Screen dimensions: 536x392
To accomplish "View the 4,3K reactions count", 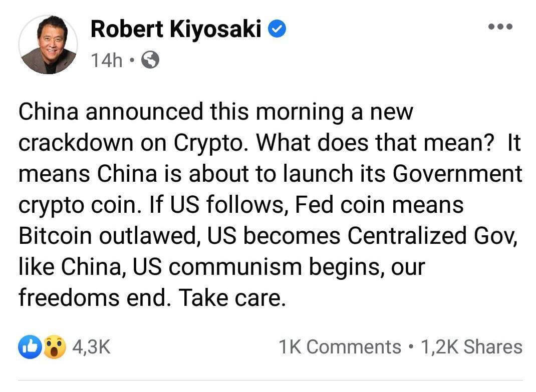I will [x=91, y=347].
